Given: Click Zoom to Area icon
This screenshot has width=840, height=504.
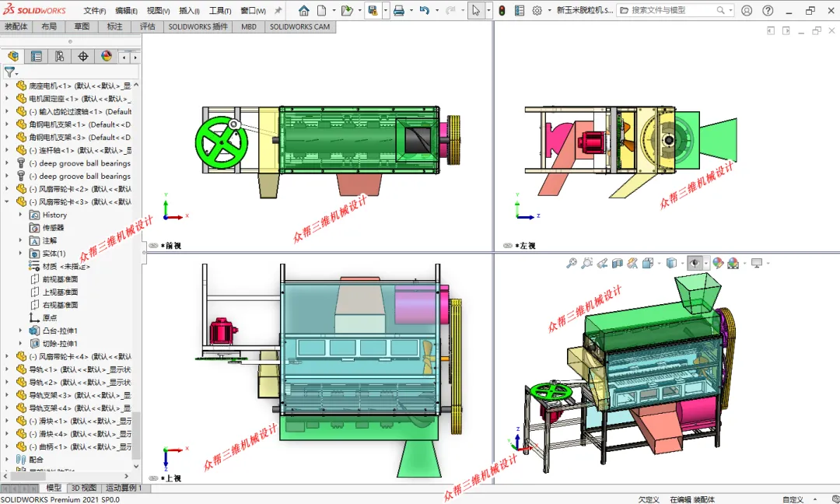Looking at the screenshot, I should [586, 263].
